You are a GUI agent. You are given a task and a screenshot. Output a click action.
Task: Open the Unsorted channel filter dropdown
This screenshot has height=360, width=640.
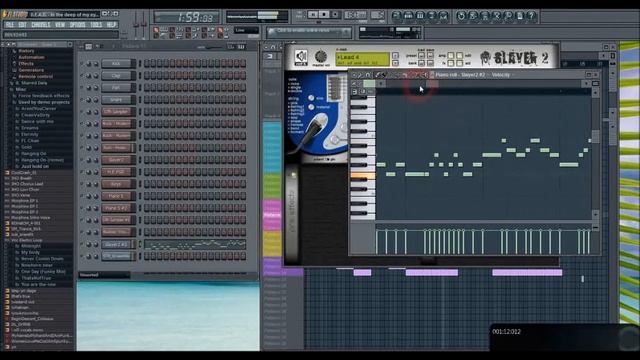tap(104, 275)
